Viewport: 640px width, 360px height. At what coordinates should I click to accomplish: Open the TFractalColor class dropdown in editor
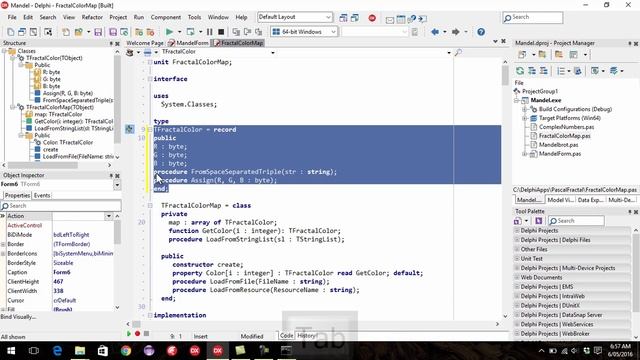tap(273, 52)
